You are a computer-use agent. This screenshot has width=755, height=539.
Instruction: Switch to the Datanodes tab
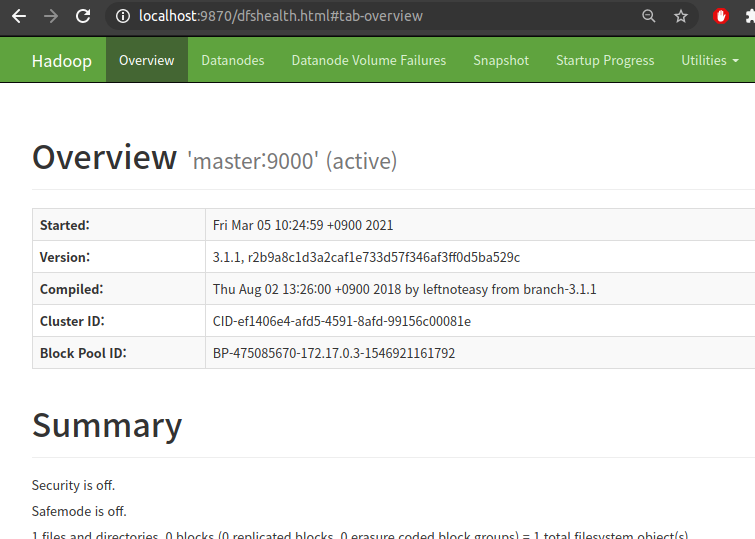[233, 60]
